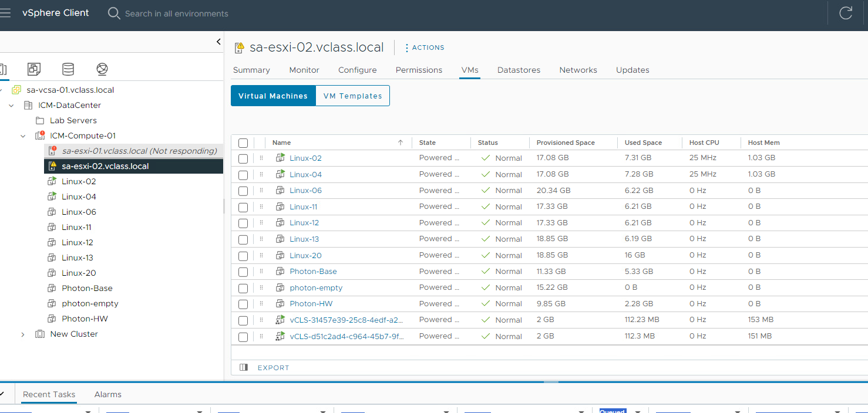The height and width of the screenshot is (413, 868).
Task: Check the Linux-12 row checkbox
Action: pos(243,223)
